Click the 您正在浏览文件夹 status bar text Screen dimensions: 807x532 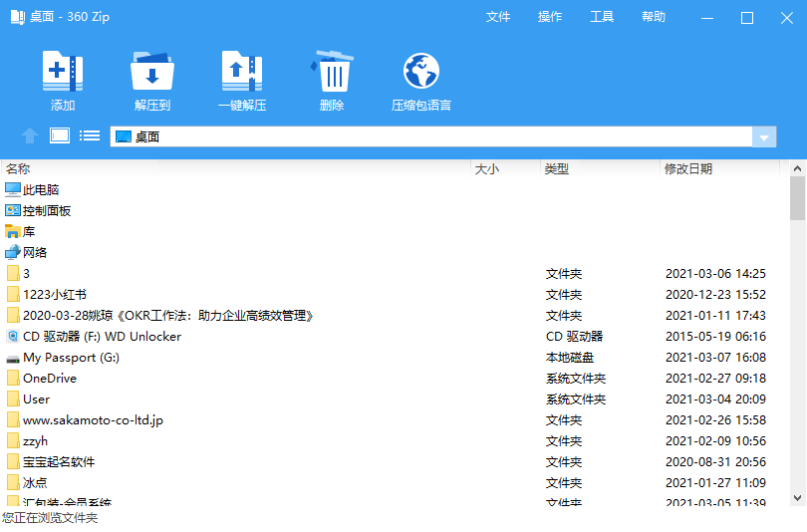(50, 518)
